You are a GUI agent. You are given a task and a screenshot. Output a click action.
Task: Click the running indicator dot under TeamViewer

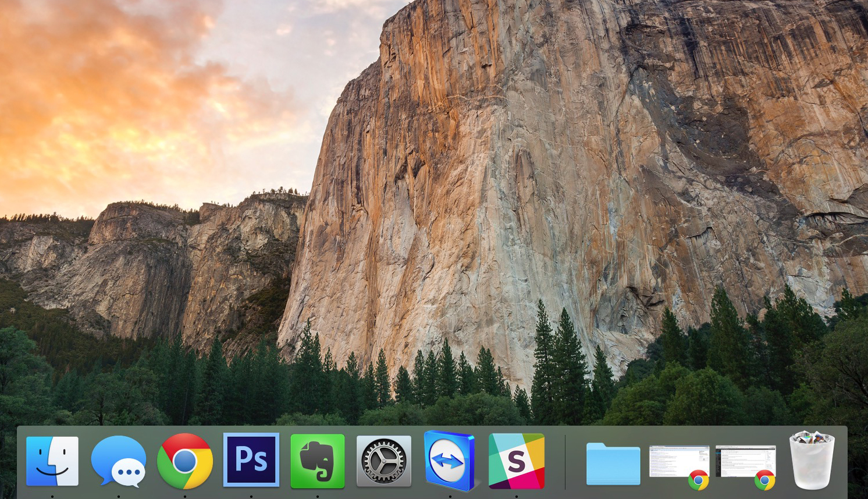pyautogui.click(x=450, y=495)
